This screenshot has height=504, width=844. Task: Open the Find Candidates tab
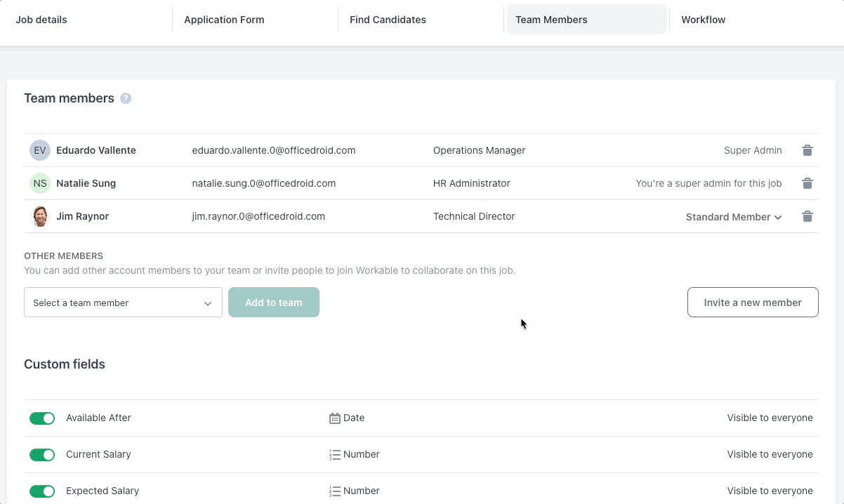click(388, 19)
